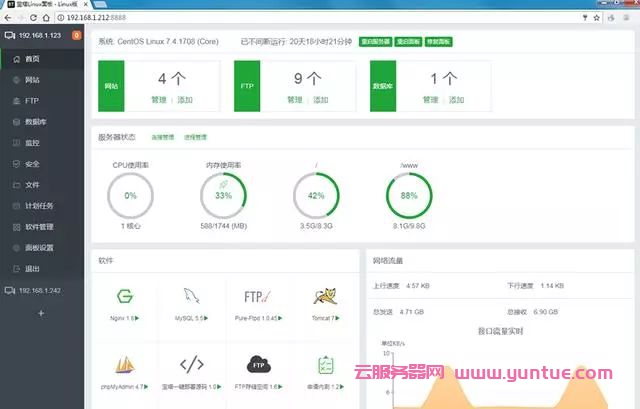Viewport: 640px width, 409px height.
Task: Open the Nginx software icon
Action: [x=125, y=297]
